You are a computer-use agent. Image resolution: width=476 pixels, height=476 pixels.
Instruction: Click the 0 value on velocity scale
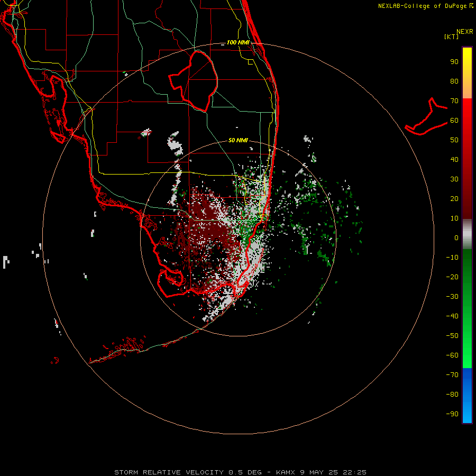(456, 237)
